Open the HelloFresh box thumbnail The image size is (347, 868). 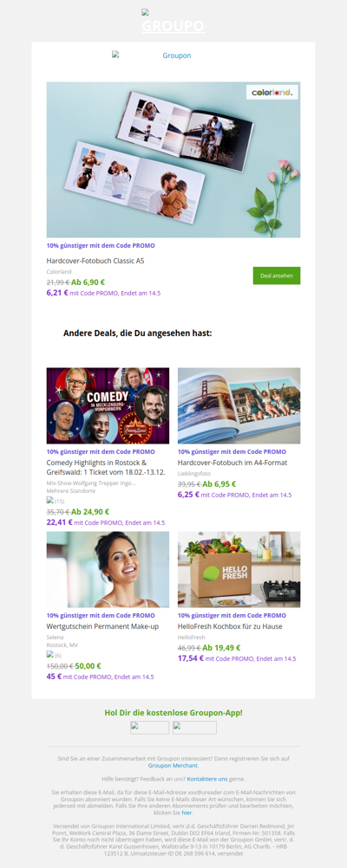tap(239, 570)
